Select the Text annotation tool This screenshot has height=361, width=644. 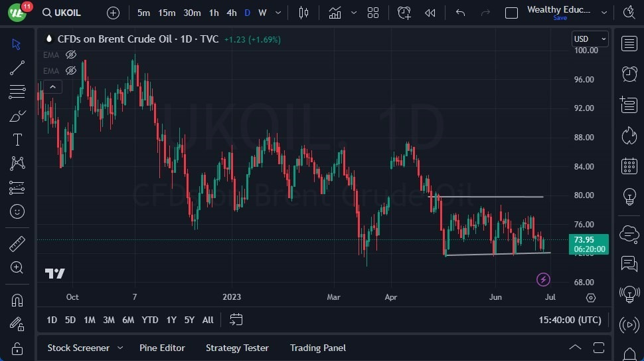(17, 140)
